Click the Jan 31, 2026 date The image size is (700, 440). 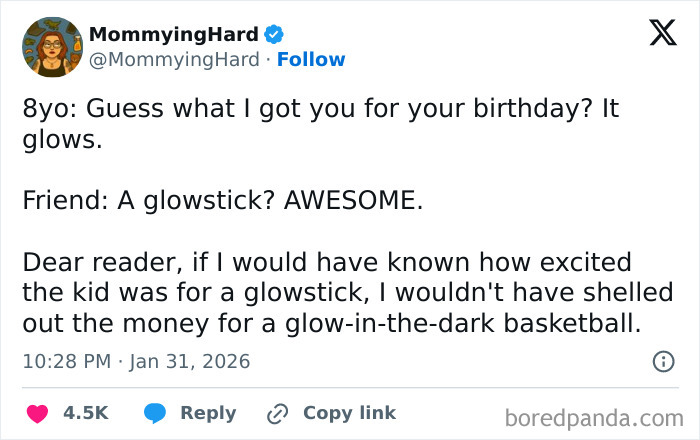[192, 361]
